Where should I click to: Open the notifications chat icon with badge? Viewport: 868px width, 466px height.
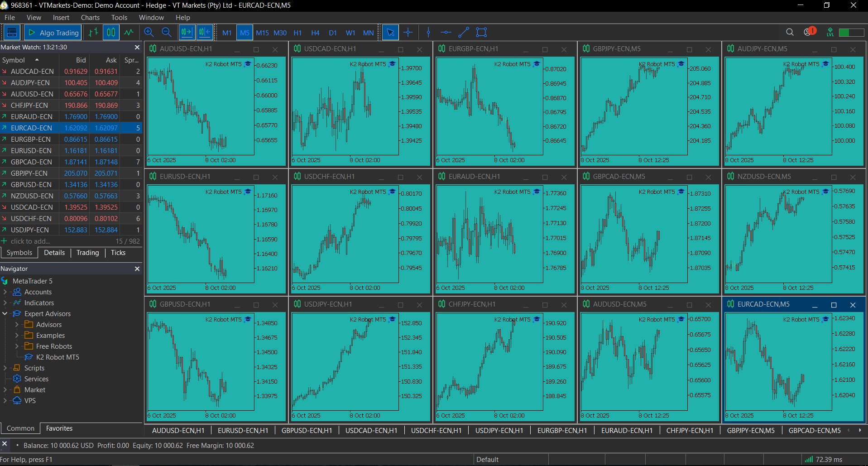(x=809, y=32)
